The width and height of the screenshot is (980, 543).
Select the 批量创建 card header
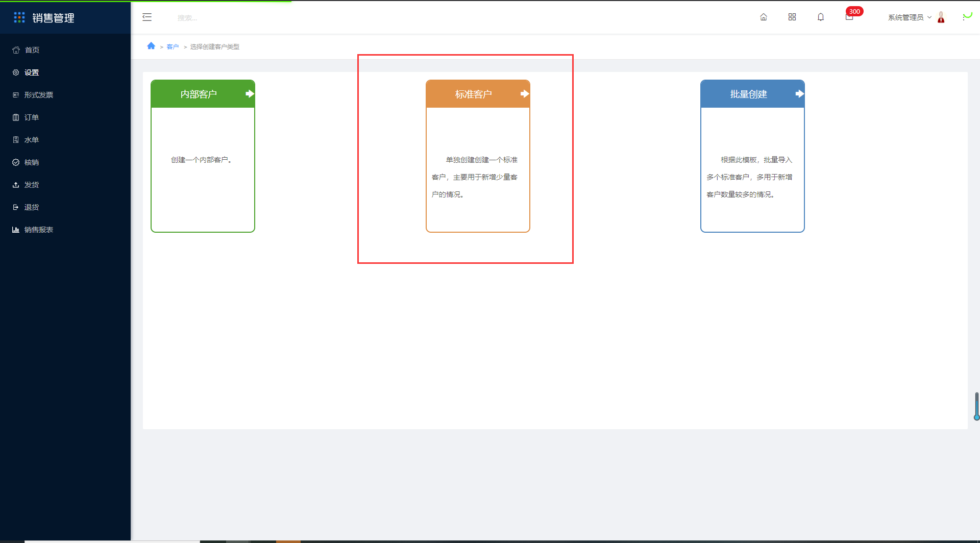pos(752,94)
